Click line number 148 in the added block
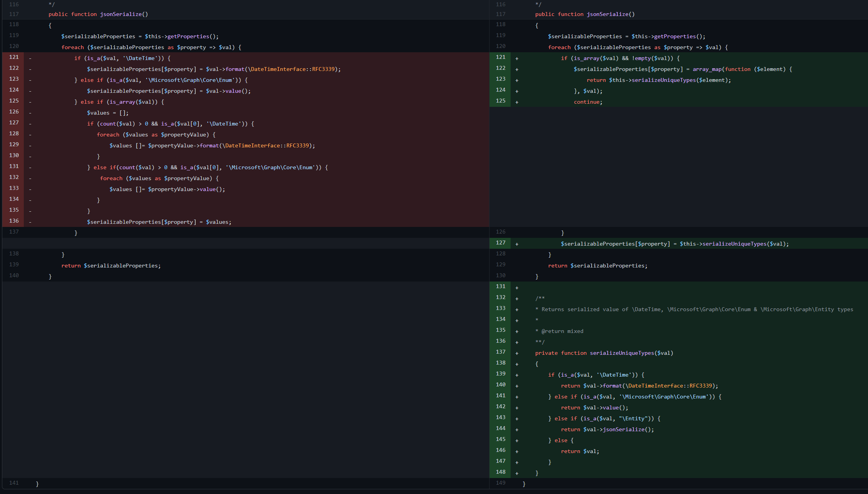868x494 pixels. coord(500,472)
